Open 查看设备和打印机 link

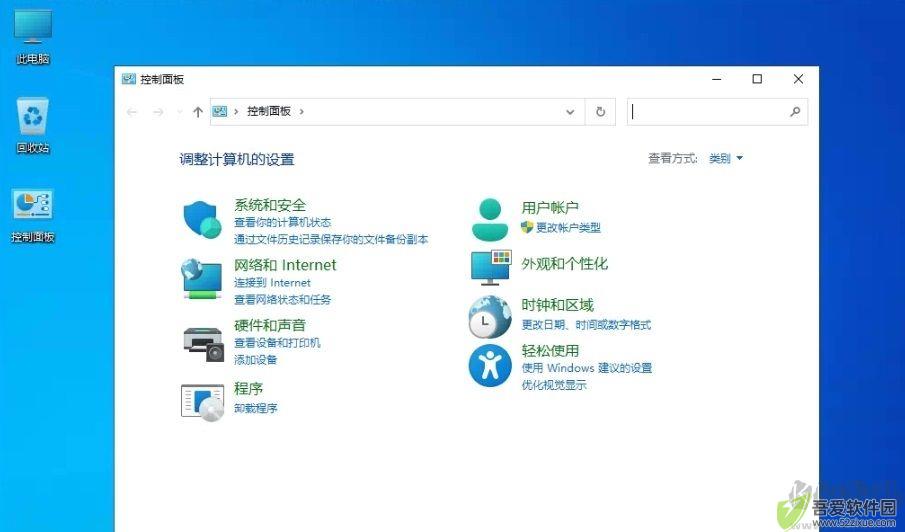(277, 343)
